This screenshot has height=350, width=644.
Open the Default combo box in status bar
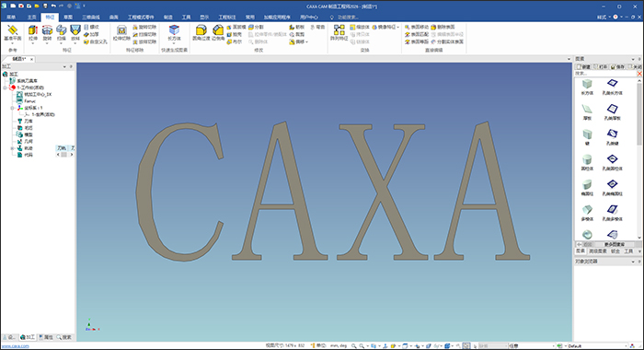(598, 346)
